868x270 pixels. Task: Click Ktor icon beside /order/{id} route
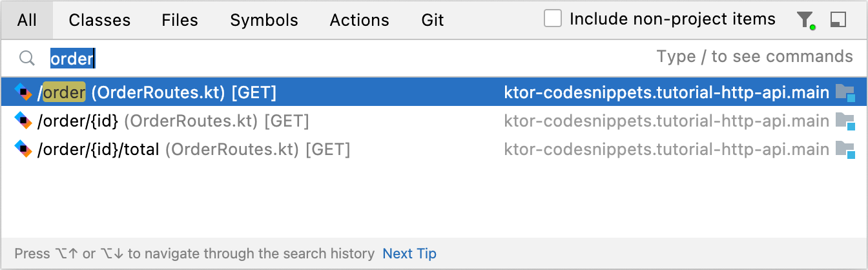tap(23, 121)
